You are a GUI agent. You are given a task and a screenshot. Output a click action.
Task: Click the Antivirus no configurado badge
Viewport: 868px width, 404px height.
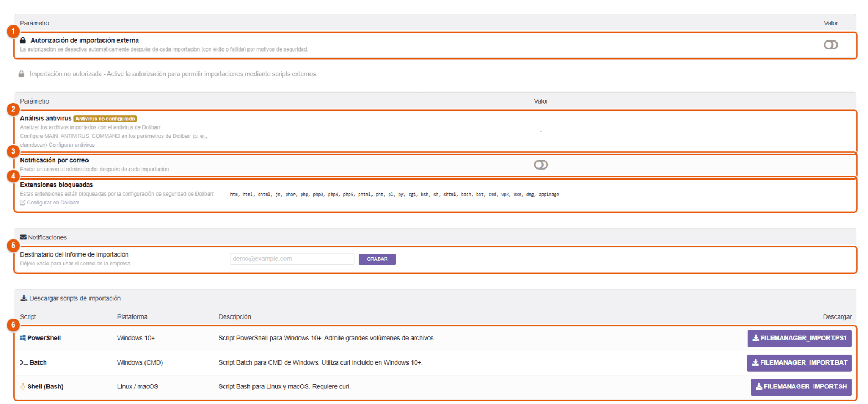tap(105, 119)
